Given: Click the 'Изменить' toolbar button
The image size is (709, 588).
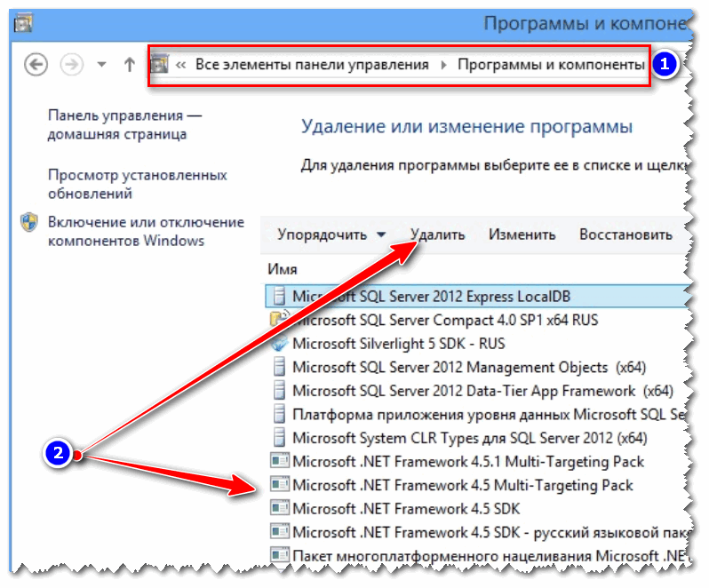Looking at the screenshot, I should click(x=522, y=234).
